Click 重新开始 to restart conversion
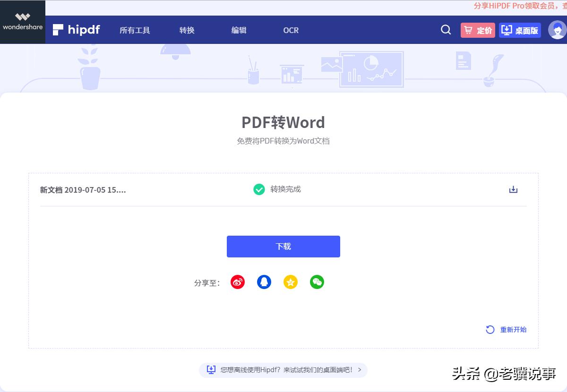Image resolution: width=567 pixels, height=392 pixels. [513, 330]
